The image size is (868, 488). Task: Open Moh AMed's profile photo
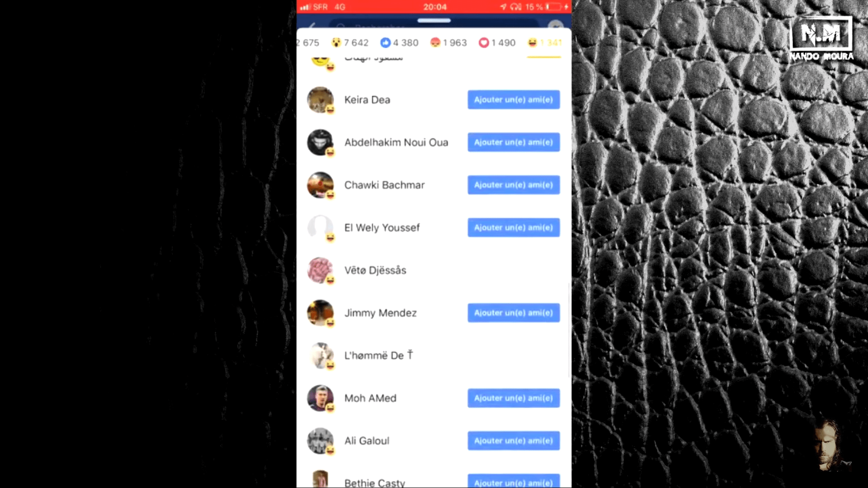[320, 398]
